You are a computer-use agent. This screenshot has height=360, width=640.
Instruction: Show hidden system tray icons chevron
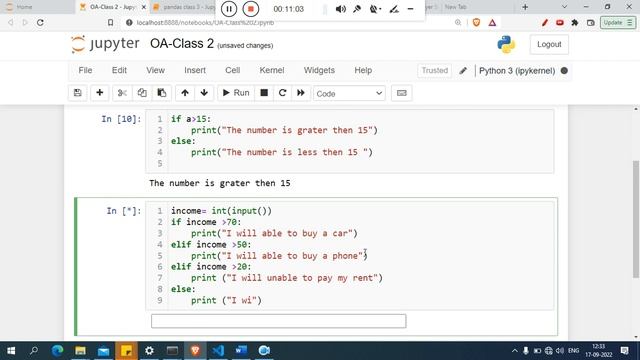(x=514, y=351)
